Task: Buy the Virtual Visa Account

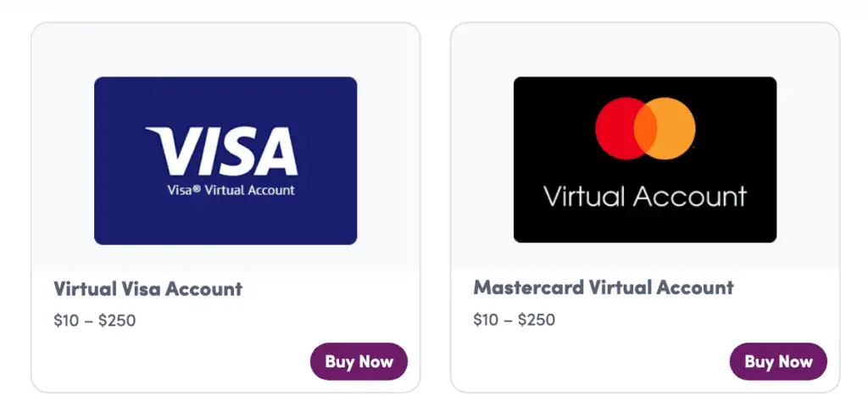Action: (x=359, y=361)
